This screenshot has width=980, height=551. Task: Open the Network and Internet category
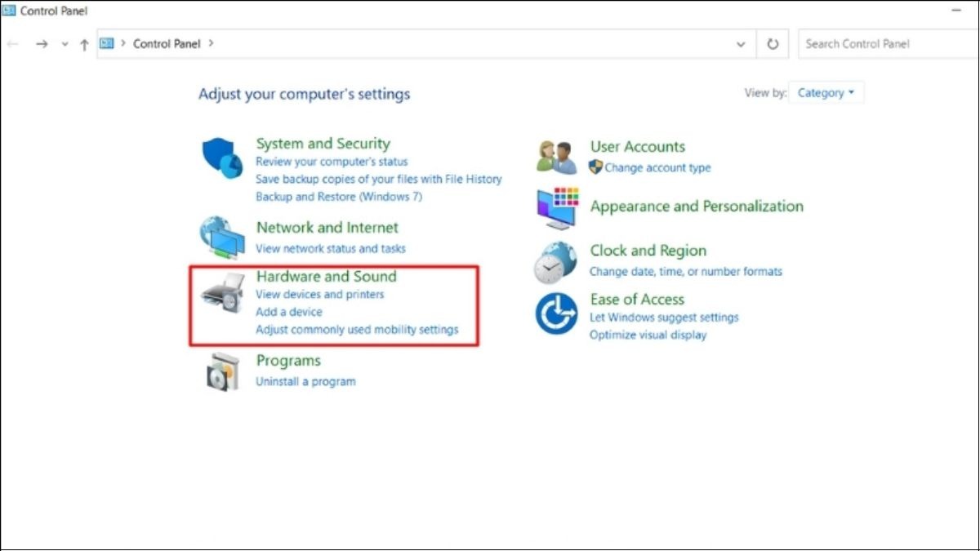click(x=327, y=228)
